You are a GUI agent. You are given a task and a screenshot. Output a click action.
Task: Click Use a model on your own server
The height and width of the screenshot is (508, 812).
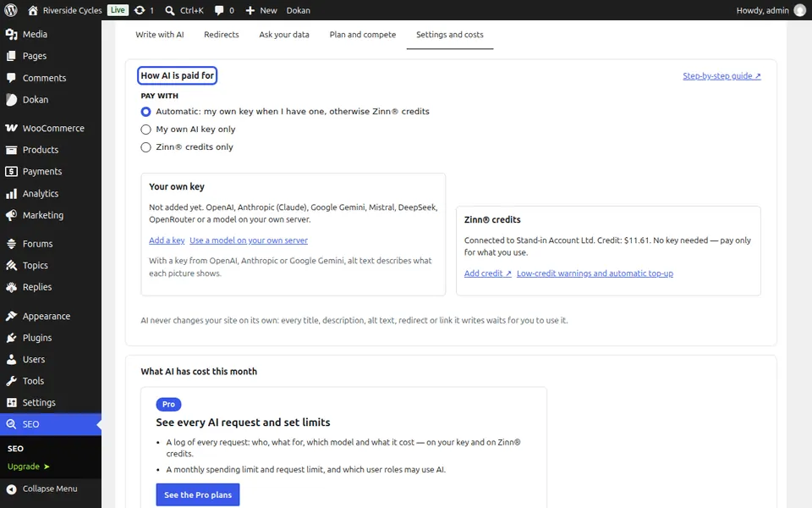[249, 240]
